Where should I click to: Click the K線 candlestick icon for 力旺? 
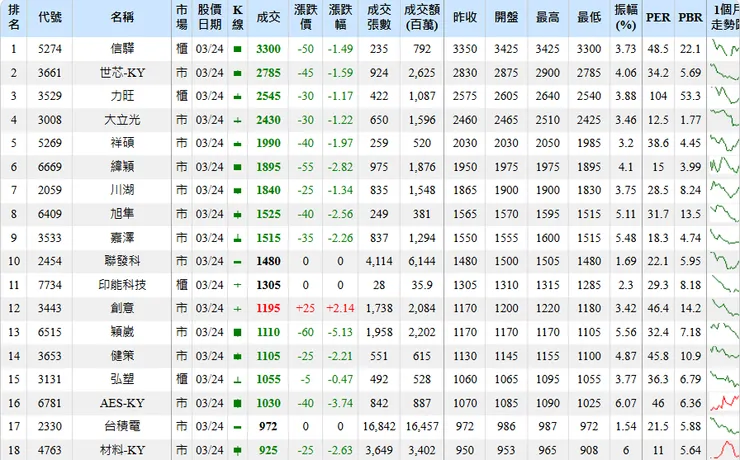coord(237,96)
